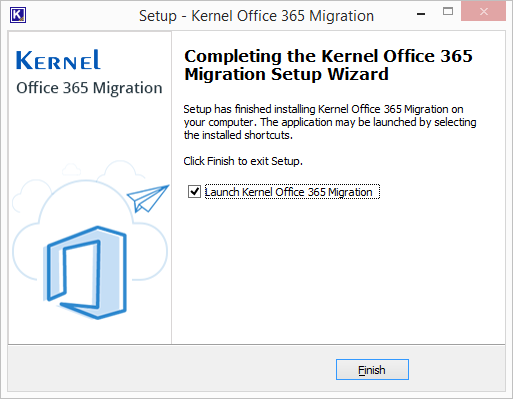
Task: Click the Kernel K icon in title bar
Action: click(18, 15)
